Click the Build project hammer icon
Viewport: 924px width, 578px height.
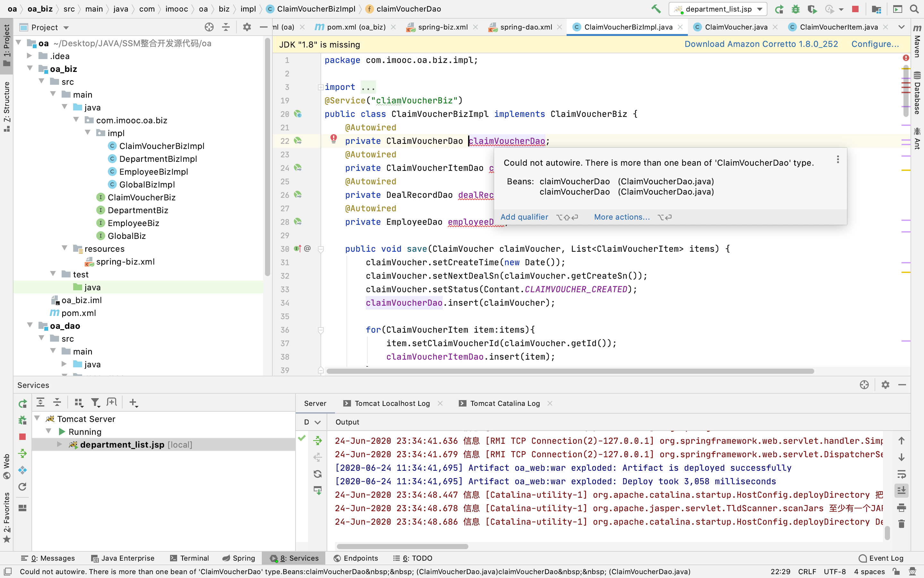click(655, 9)
